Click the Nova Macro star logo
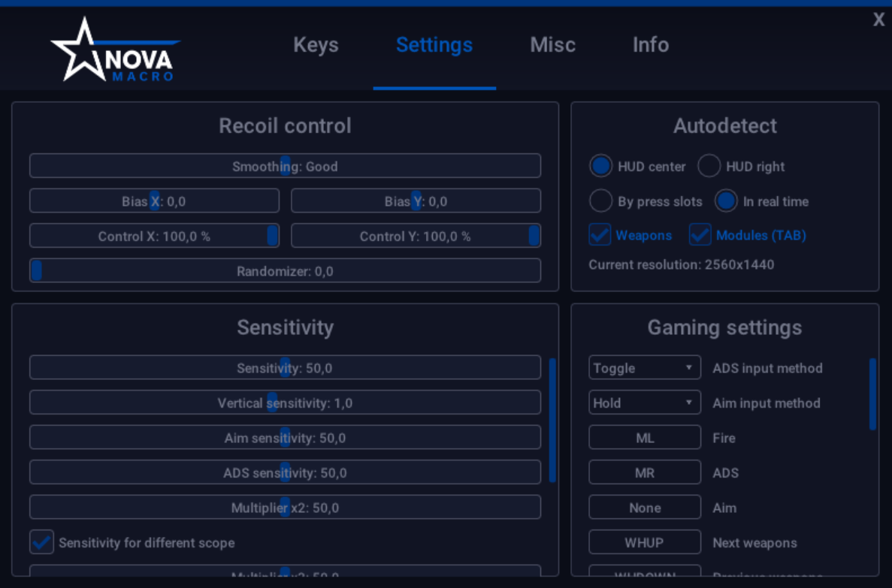This screenshot has height=588, width=892. pyautogui.click(x=116, y=50)
